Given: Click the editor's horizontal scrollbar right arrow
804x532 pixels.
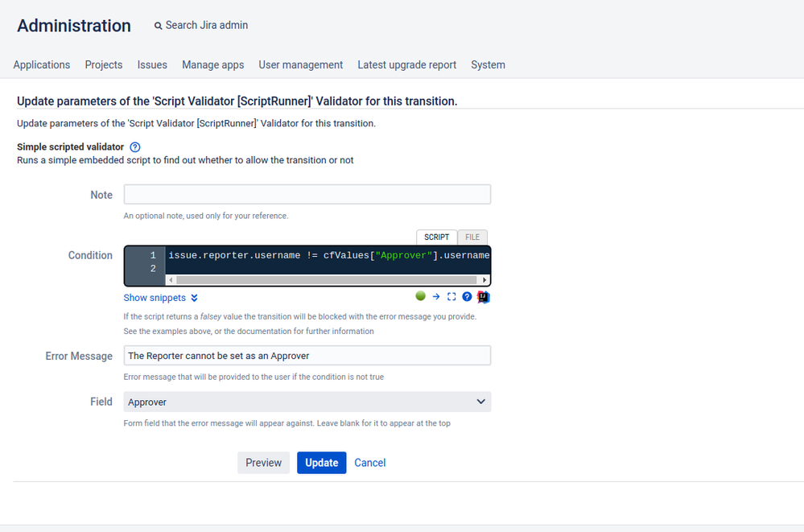Looking at the screenshot, I should click(485, 279).
